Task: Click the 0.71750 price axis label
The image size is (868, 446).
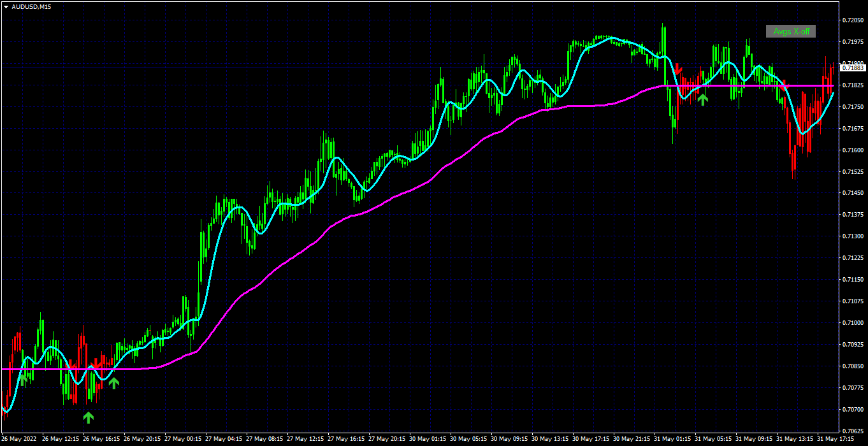Action: click(853, 107)
